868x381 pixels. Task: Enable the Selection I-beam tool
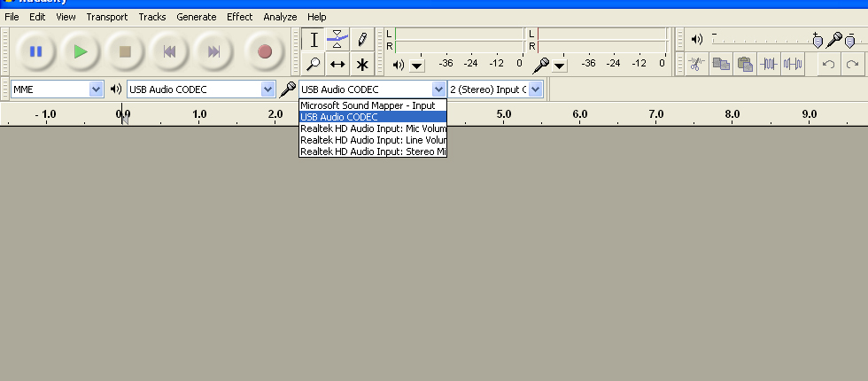[x=314, y=40]
